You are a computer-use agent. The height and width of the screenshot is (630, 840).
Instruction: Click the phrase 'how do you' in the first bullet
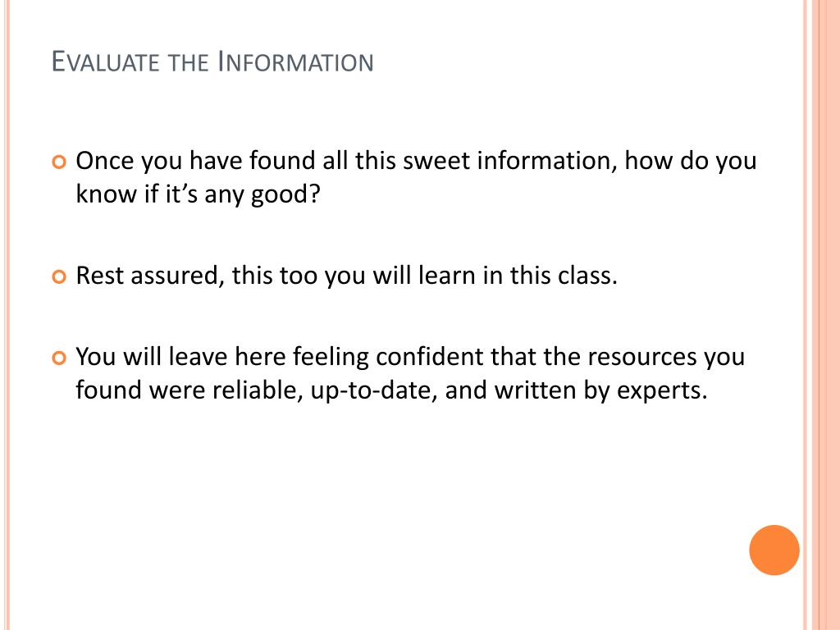click(x=691, y=161)
